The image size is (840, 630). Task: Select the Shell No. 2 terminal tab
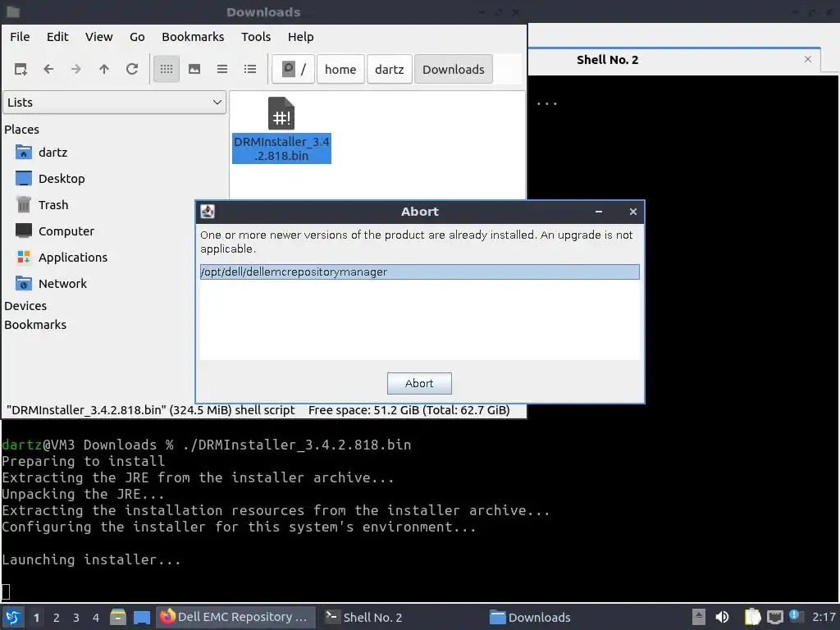point(608,60)
